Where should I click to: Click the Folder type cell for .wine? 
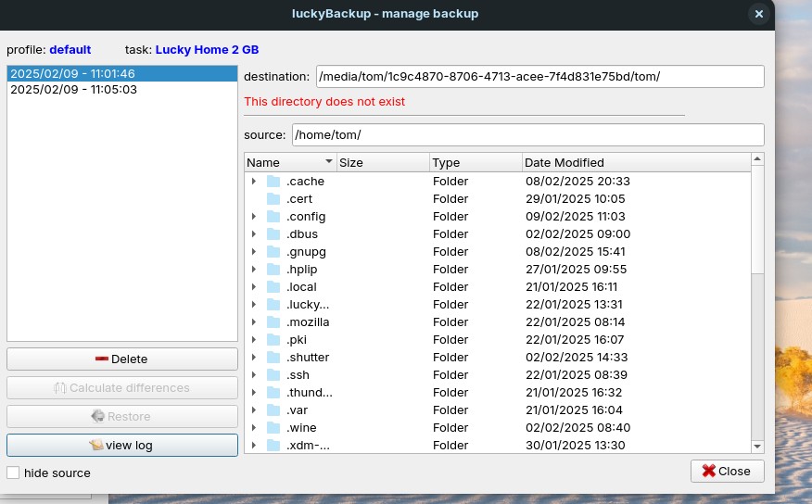point(450,427)
